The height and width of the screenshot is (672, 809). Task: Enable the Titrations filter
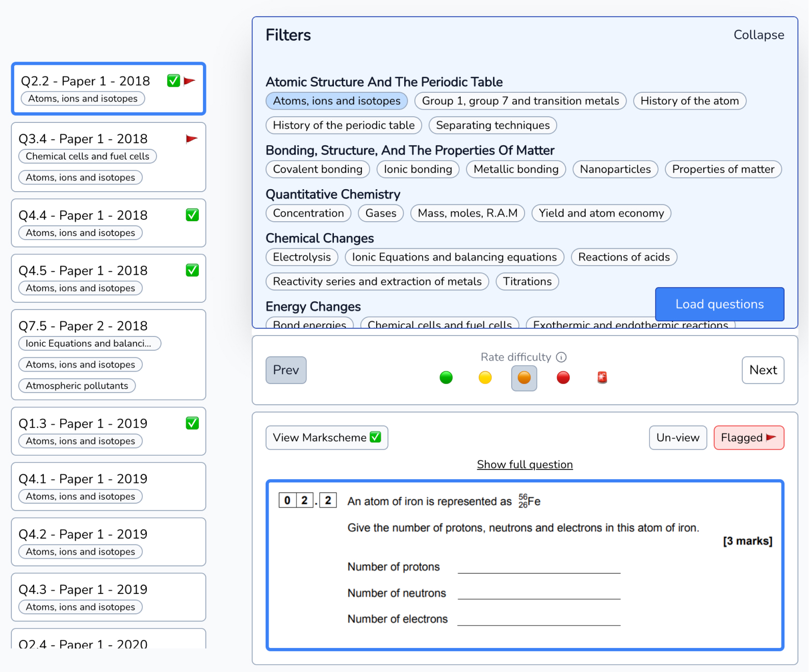pos(527,281)
